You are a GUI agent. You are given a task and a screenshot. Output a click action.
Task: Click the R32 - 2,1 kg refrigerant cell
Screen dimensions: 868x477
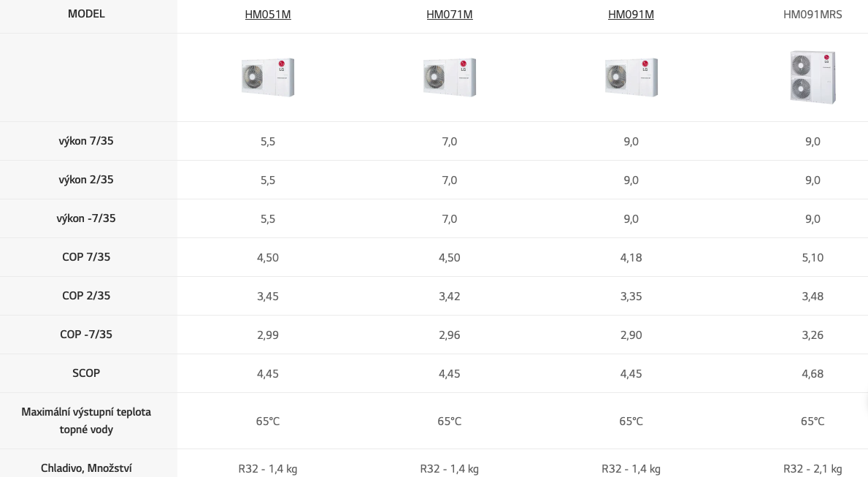(813, 469)
